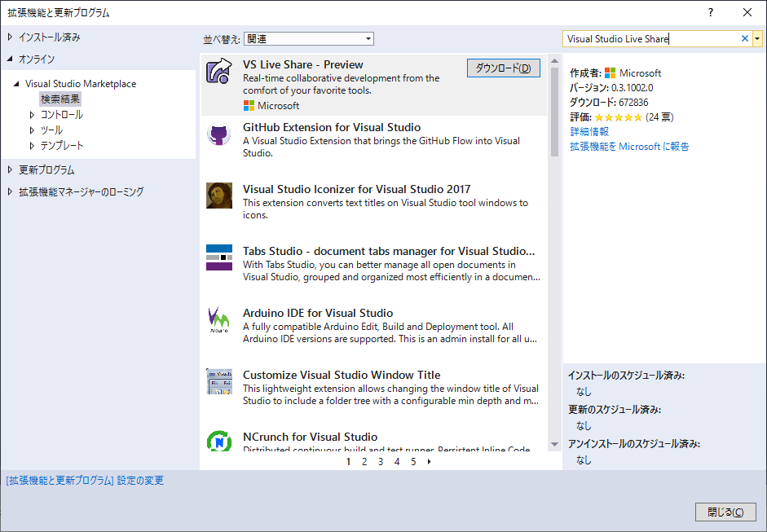Select 検索結果 under Visual Studio Marketplace
This screenshot has height=532, width=767.
tap(60, 98)
